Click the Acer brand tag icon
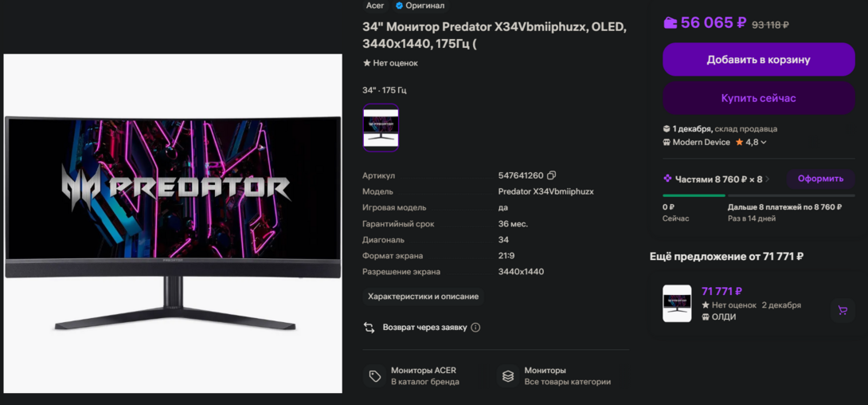 coord(375,376)
